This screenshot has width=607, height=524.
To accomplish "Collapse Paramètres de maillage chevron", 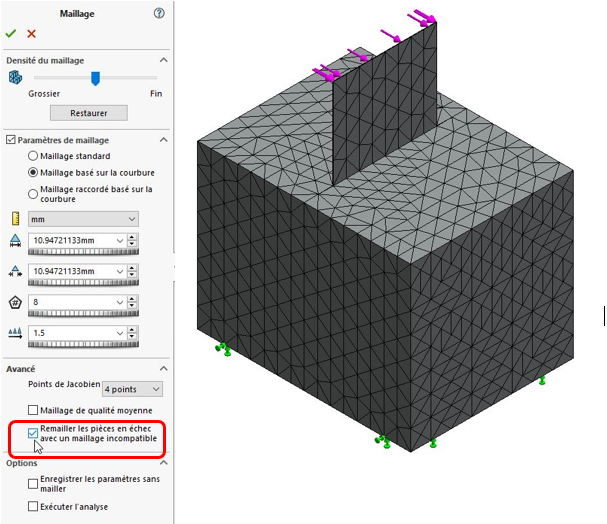I will [x=164, y=140].
